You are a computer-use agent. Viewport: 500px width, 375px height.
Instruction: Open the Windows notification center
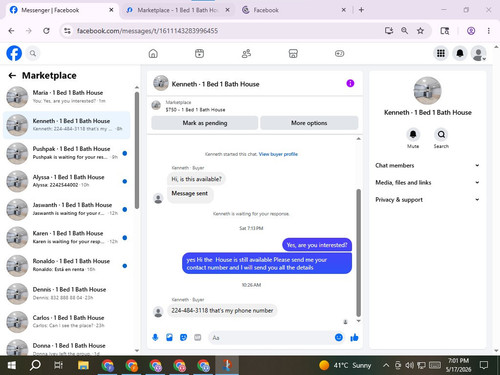tap(484, 366)
